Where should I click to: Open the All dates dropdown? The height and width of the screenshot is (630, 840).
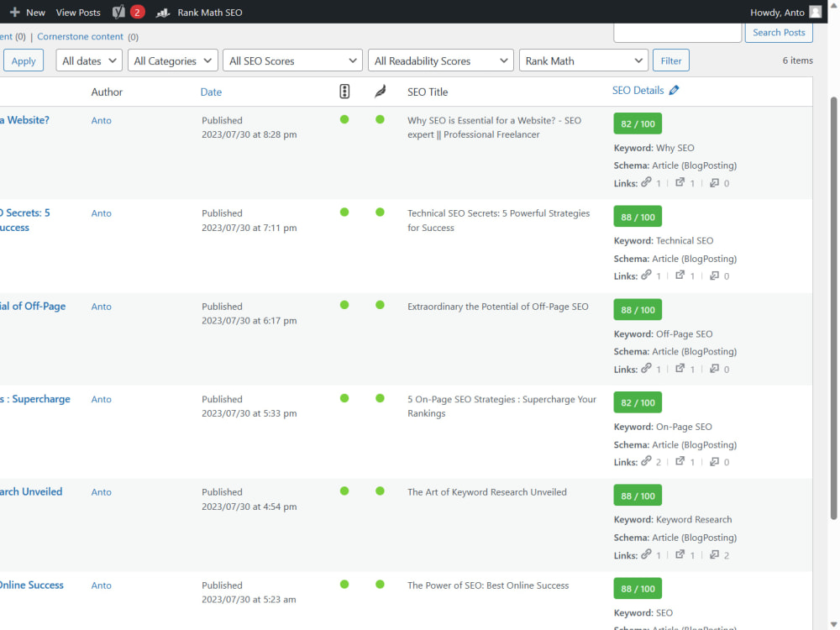coord(89,60)
